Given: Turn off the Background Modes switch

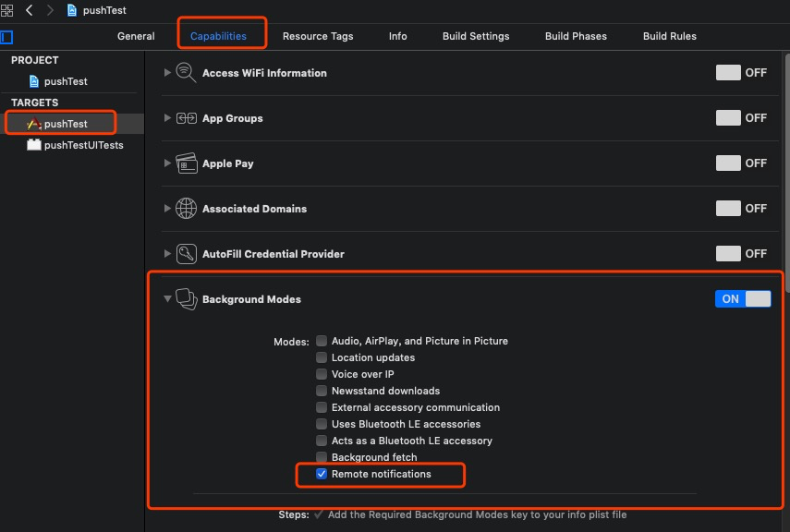Looking at the screenshot, I should (x=742, y=299).
